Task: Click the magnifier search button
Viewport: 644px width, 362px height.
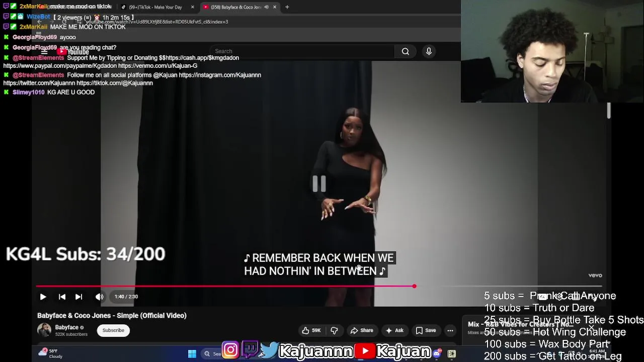Action: (406, 51)
